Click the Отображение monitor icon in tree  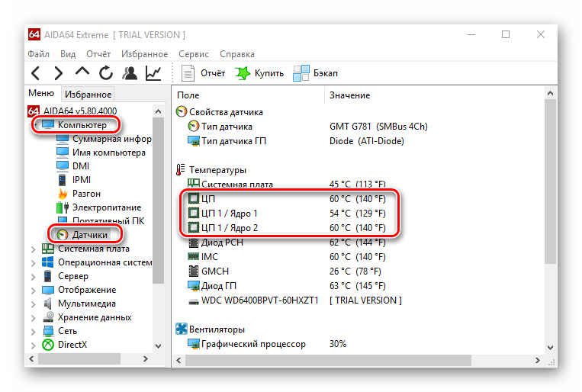point(48,290)
